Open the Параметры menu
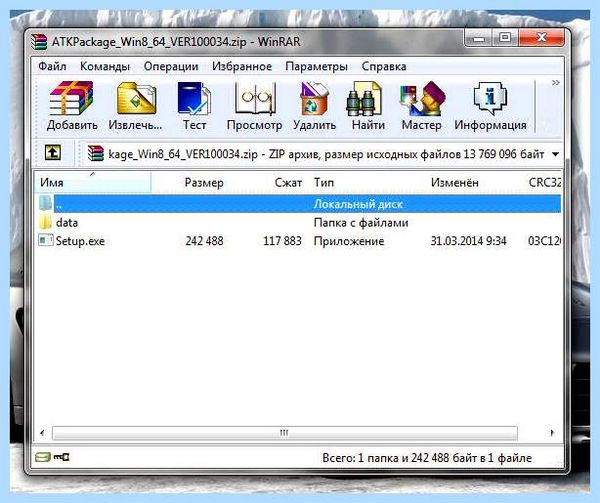This screenshot has width=600, height=503. (x=316, y=67)
